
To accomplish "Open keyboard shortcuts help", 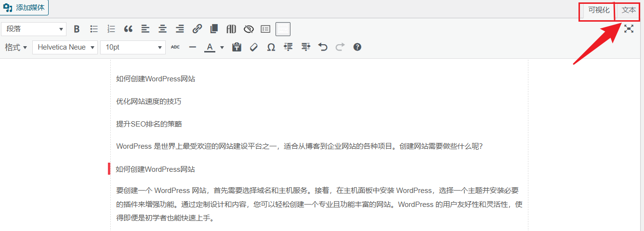I will tap(357, 47).
